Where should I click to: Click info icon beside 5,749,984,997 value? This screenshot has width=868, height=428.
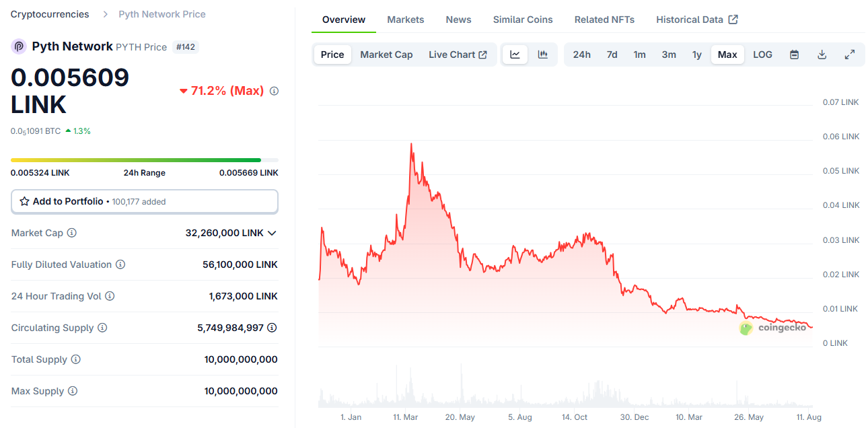point(272,328)
